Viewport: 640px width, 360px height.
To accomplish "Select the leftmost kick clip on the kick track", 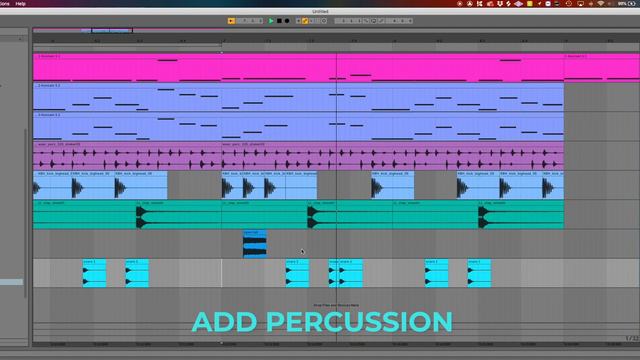I will (x=52, y=185).
